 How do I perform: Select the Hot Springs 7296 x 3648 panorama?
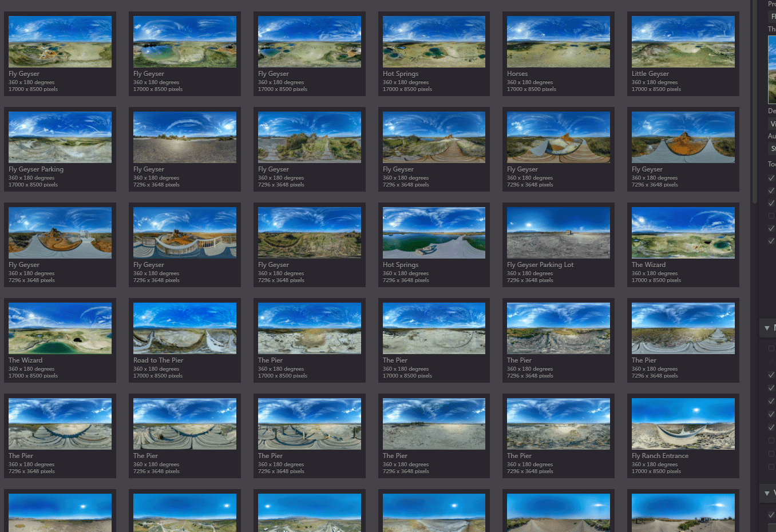pyautogui.click(x=434, y=233)
